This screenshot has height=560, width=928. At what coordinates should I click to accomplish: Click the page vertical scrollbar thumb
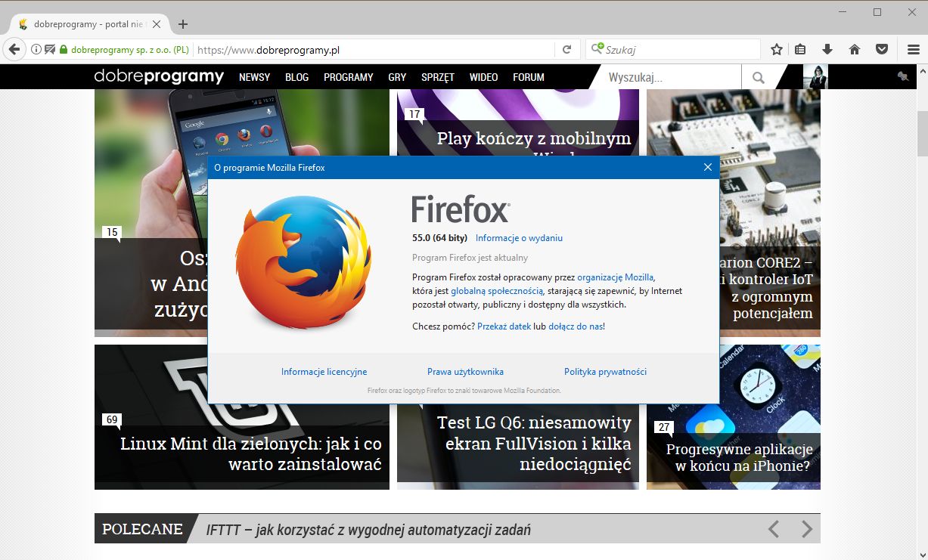[922, 133]
